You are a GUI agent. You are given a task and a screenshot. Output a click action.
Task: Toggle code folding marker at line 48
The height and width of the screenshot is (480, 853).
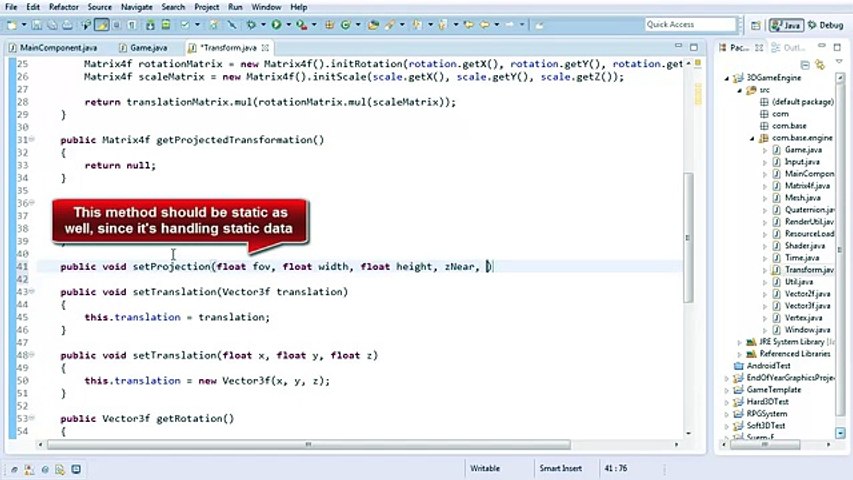point(32,355)
